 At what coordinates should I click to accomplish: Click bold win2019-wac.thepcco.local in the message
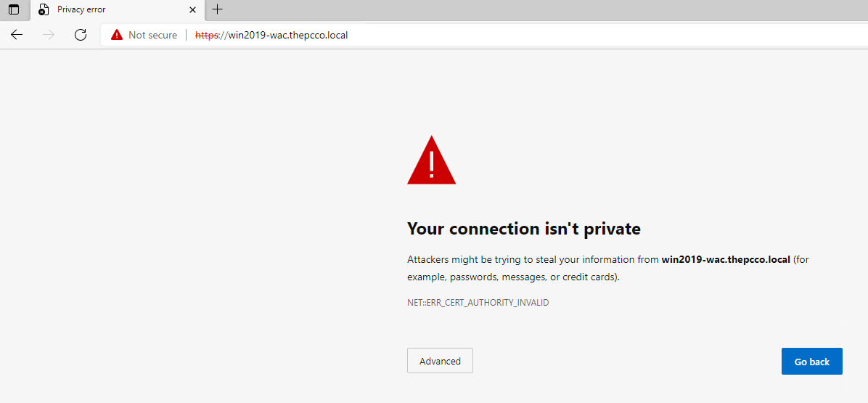point(726,259)
